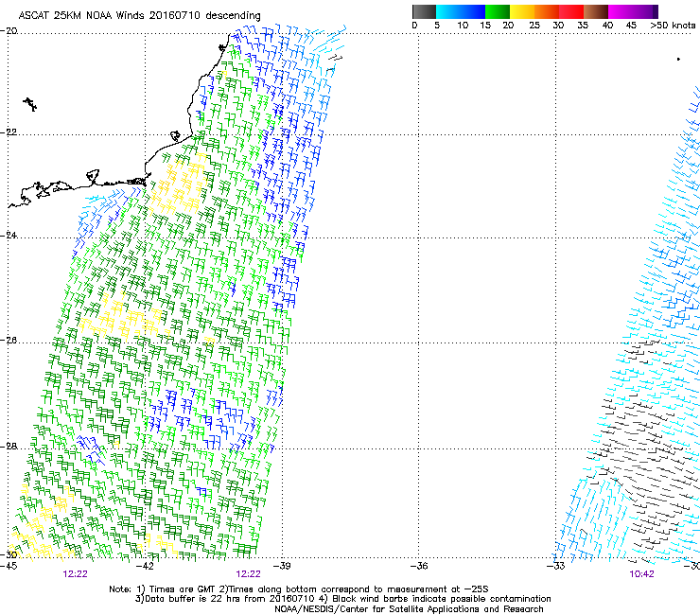Click the legend label "5"
Screen dimensions: 700x615
pyautogui.click(x=437, y=26)
